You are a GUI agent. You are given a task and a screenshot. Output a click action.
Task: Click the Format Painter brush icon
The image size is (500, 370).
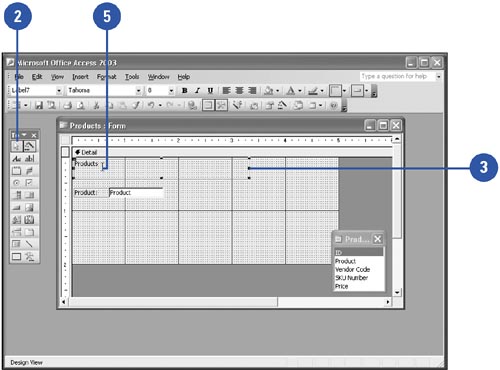click(136, 106)
